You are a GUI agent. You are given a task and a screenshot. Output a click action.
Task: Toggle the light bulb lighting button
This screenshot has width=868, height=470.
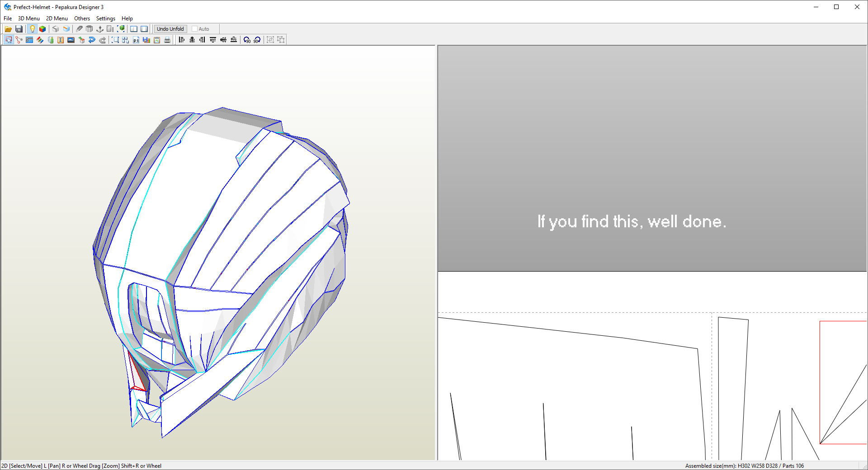(x=32, y=29)
